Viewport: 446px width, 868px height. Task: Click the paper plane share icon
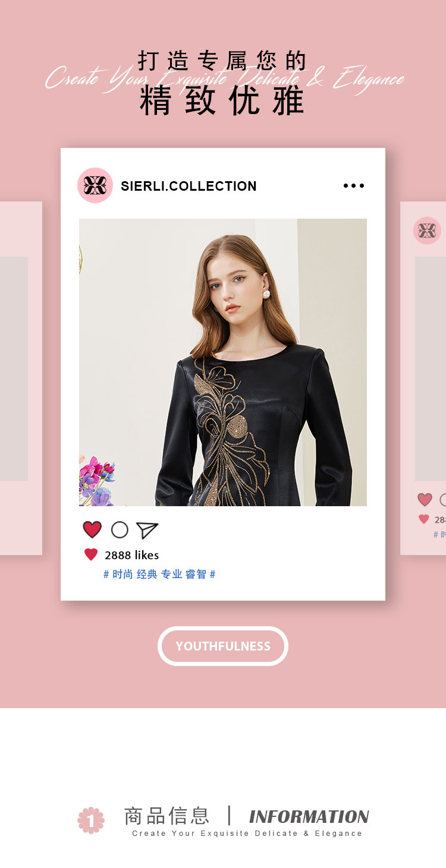[x=147, y=530]
